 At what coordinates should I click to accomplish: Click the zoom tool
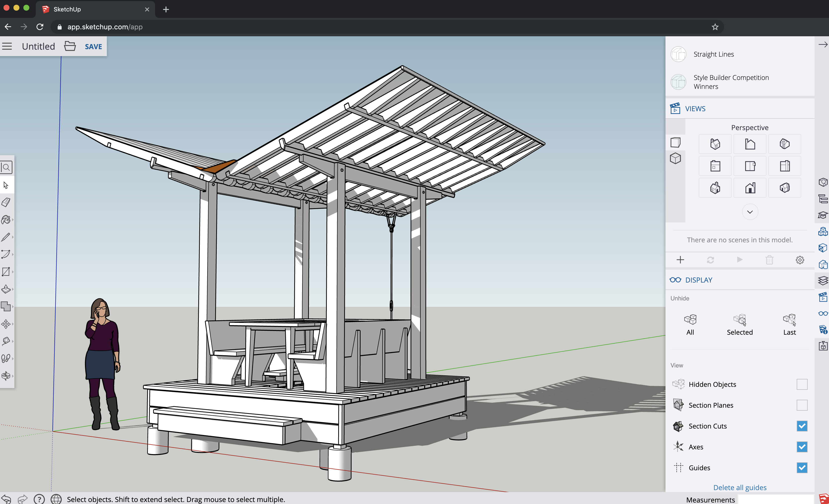[6, 167]
